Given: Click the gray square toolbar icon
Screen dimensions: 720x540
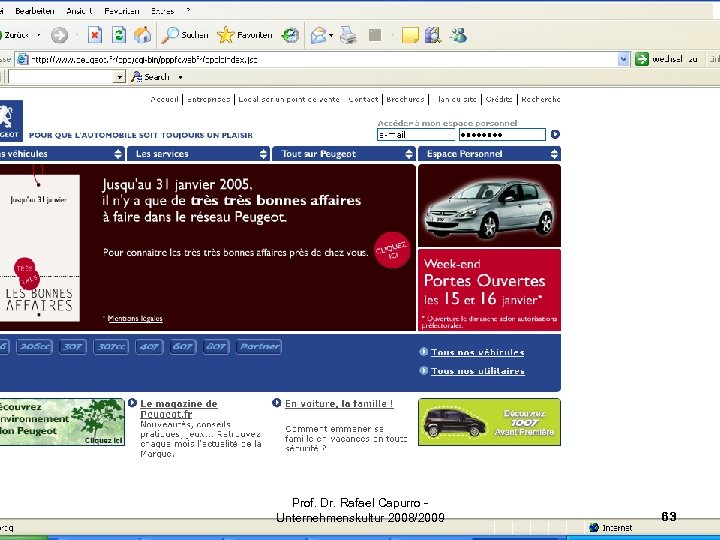Looking at the screenshot, I should click(375, 35).
